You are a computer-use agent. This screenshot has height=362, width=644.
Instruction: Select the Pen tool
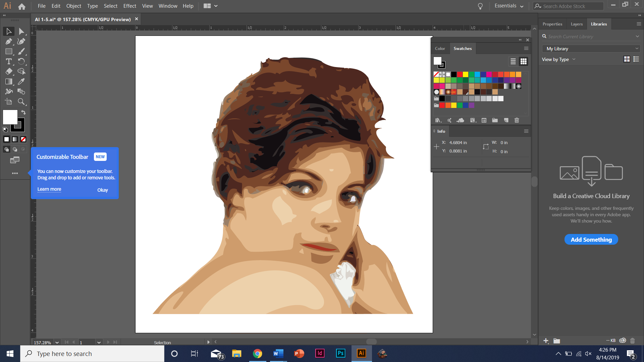[9, 42]
